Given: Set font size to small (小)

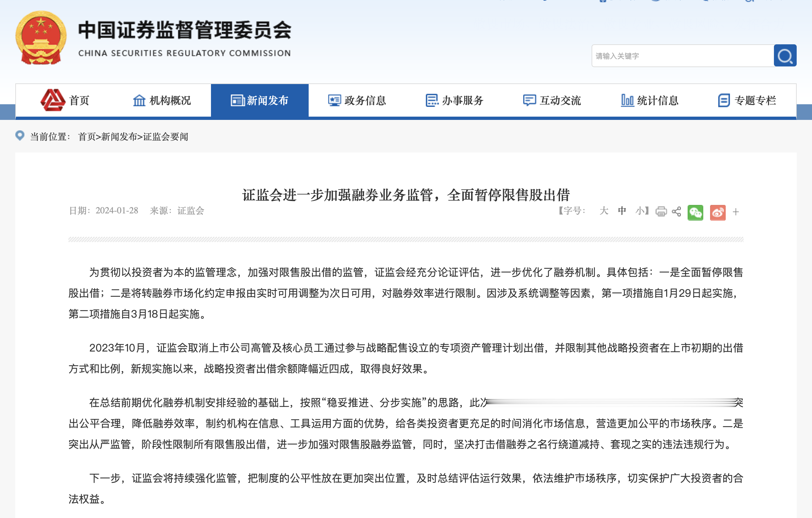Looking at the screenshot, I should [639, 211].
